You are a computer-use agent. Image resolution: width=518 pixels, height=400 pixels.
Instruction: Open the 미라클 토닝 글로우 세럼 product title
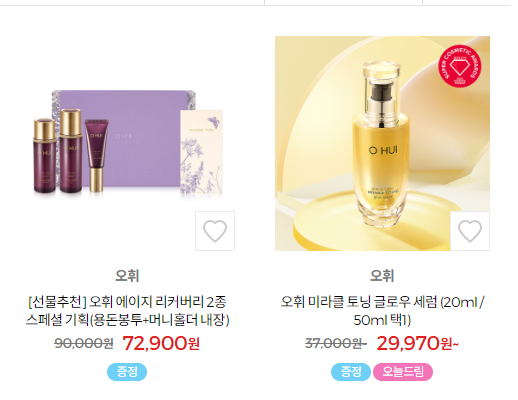click(382, 311)
